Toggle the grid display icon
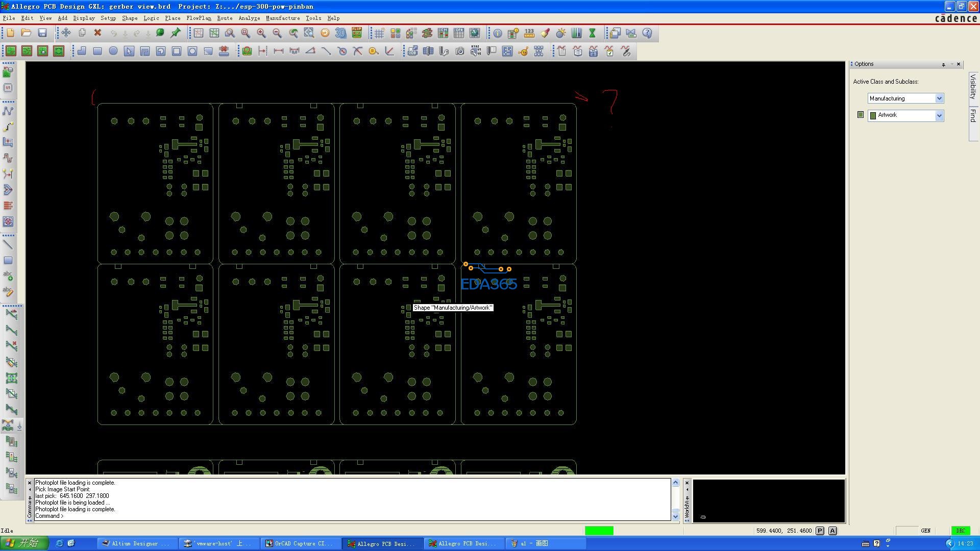The image size is (980, 551). (379, 33)
